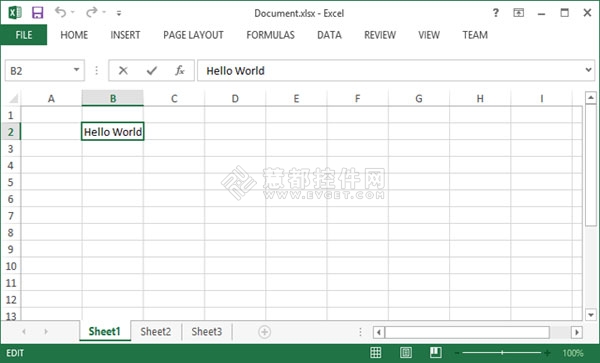Screen dimensions: 600x363
Task: Open Customize Quick Access Toolbar menu
Action: coord(119,13)
